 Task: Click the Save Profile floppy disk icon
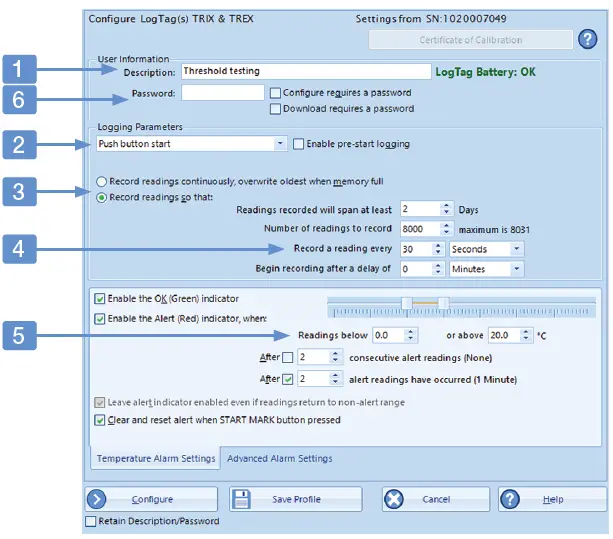[241, 499]
